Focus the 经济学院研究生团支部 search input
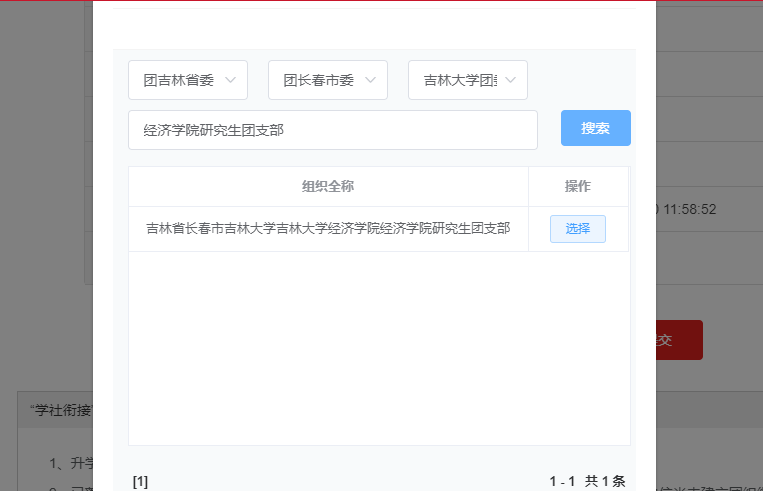The image size is (763, 491). click(x=332, y=130)
